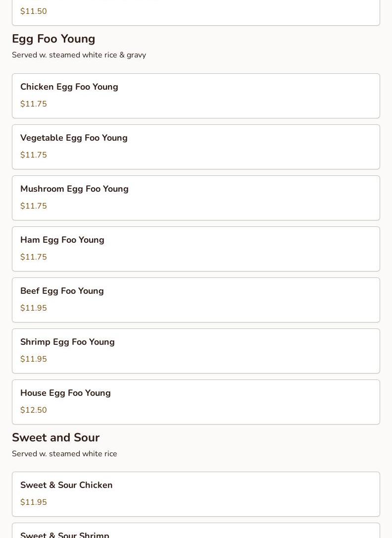The height and width of the screenshot is (538, 392).
Task: Click the Egg Foo Young section heading
Action: click(53, 39)
